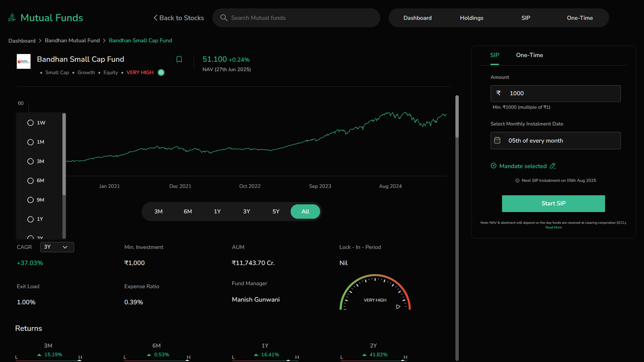Click the AUM value ₹11,743.70 Cr.
644x362 pixels.
click(x=253, y=263)
